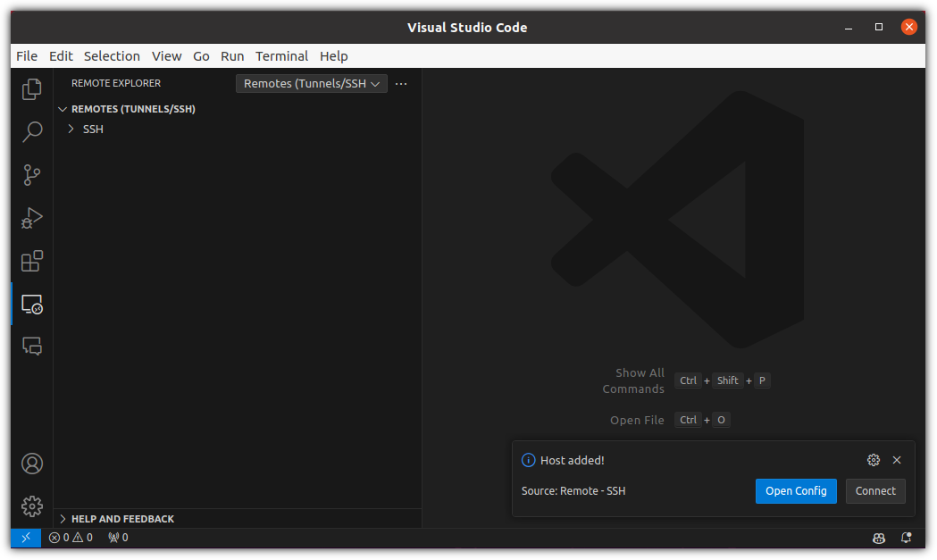The height and width of the screenshot is (560, 937).
Task: Click the remote window indicator in status bar
Action: pyautogui.click(x=26, y=538)
